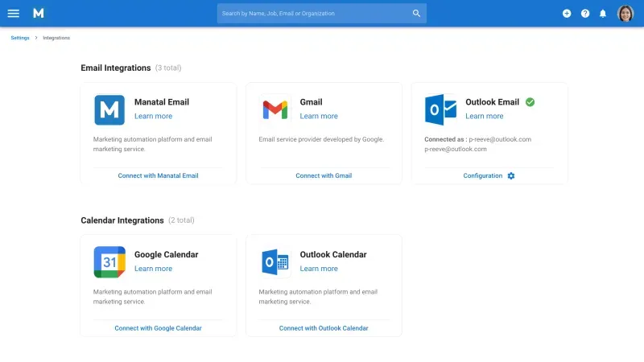This screenshot has height=362, width=644.
Task: Click the Configuration gear icon
Action: pos(511,175)
